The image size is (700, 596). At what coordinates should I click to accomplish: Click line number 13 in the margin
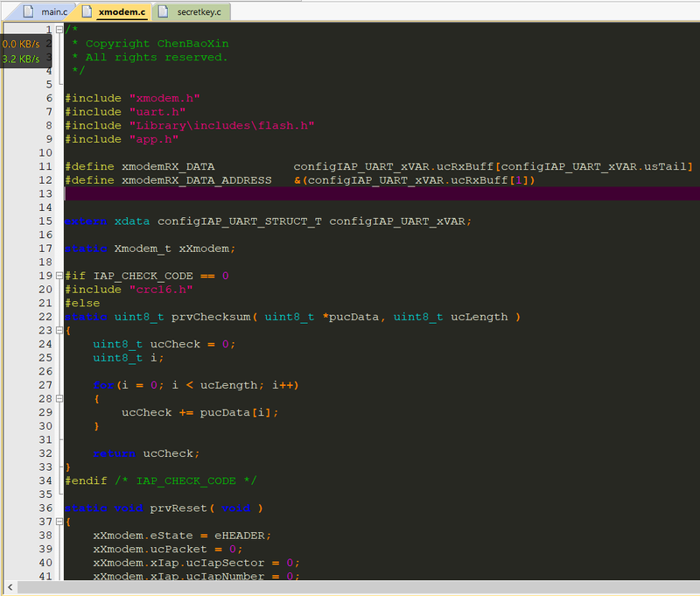tap(45, 193)
